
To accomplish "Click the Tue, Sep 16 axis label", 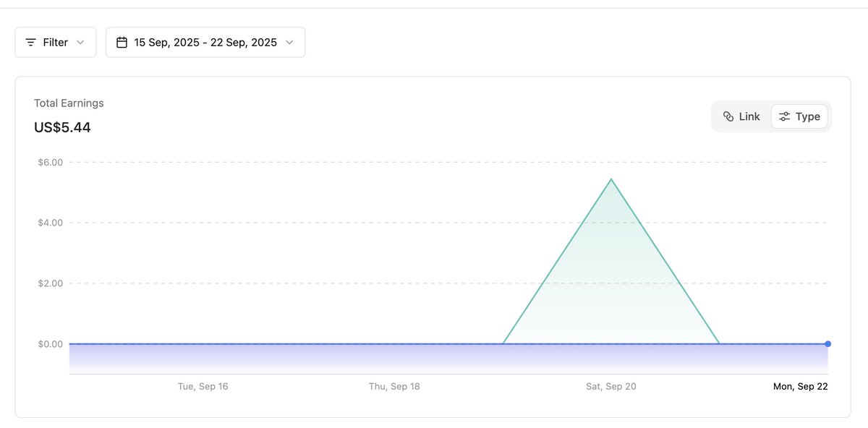I will click(203, 387).
